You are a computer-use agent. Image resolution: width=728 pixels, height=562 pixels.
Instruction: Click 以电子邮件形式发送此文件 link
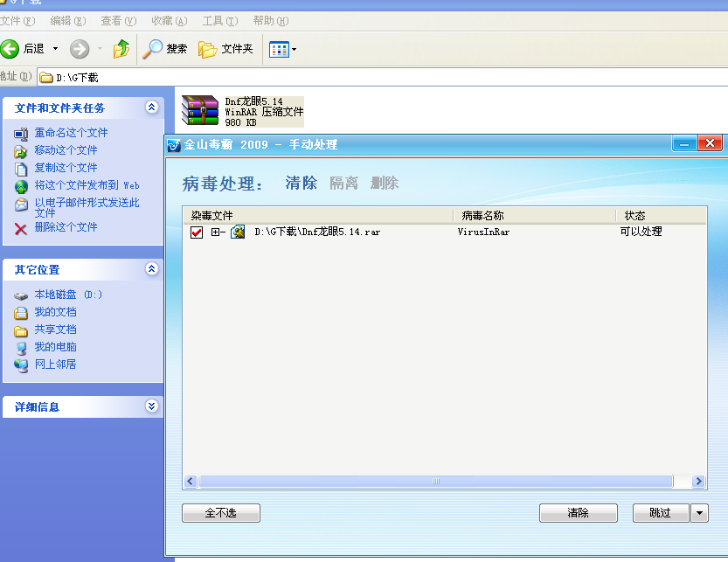point(87,208)
